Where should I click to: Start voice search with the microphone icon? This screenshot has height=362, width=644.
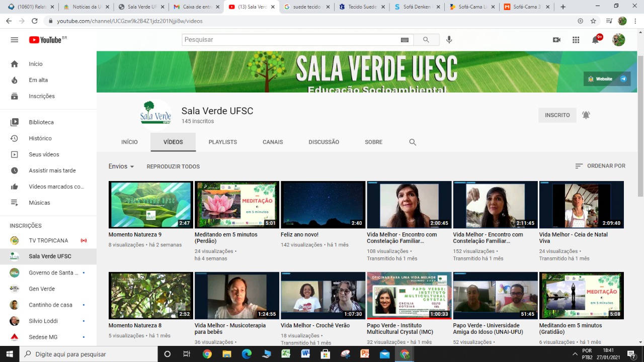(x=449, y=40)
